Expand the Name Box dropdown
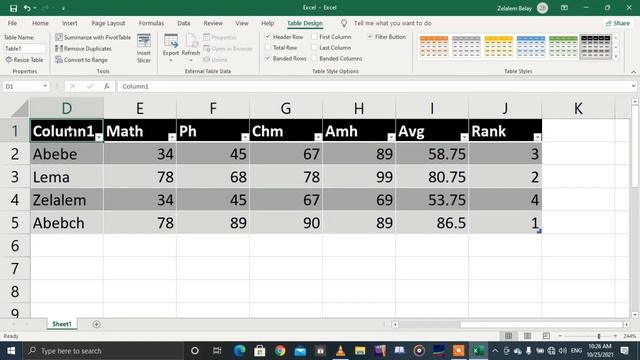This screenshot has height=360, width=640. [45, 86]
